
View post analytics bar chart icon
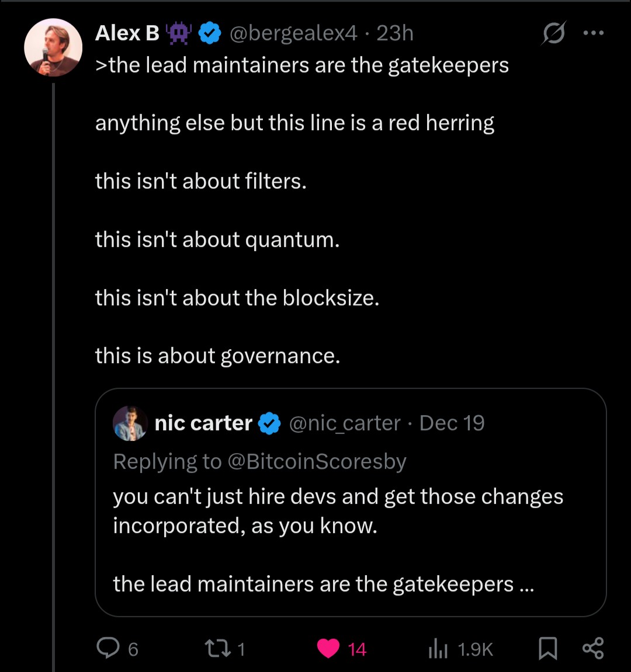tap(438, 649)
